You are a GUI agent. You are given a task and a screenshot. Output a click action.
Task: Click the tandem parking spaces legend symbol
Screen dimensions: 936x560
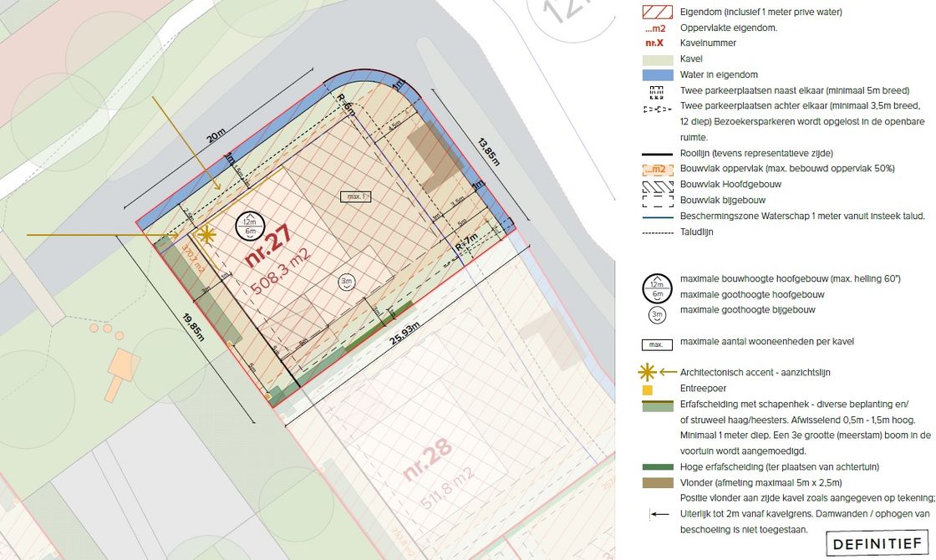coord(657,107)
